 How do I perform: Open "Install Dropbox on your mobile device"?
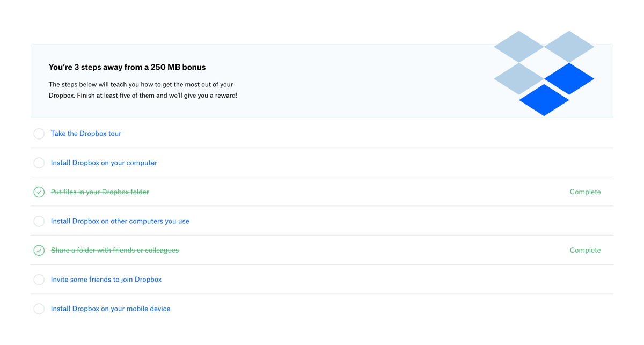tap(110, 309)
